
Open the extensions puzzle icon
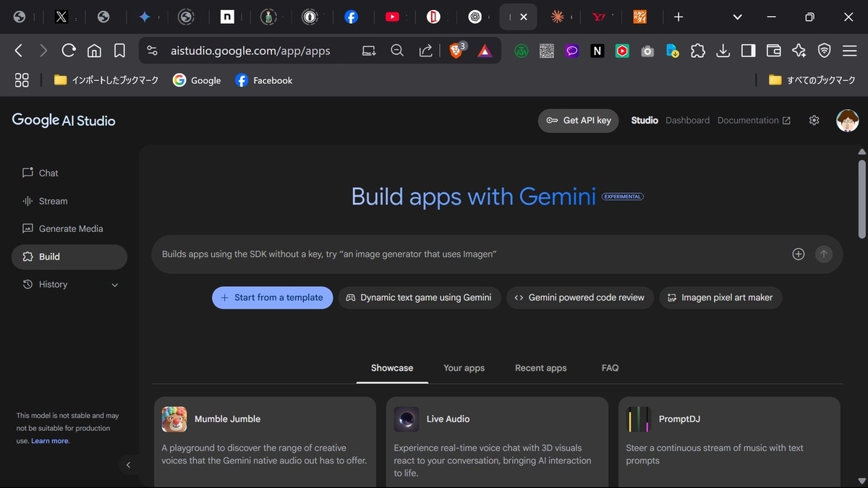point(698,51)
